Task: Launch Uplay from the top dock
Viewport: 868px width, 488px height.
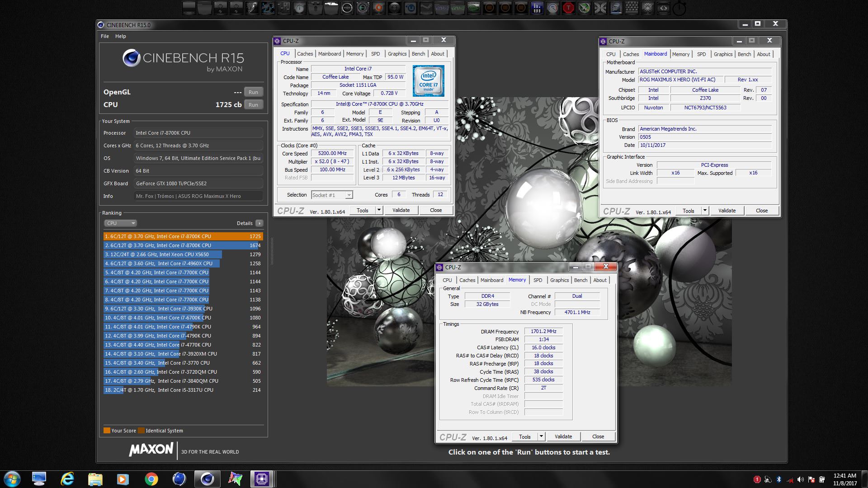Action: [410, 8]
